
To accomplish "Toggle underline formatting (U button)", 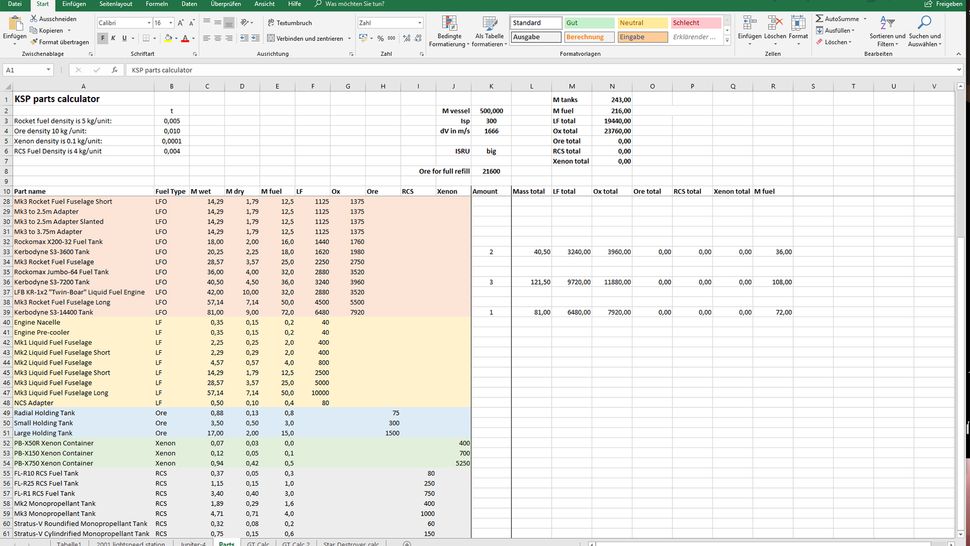I will click(x=124, y=38).
